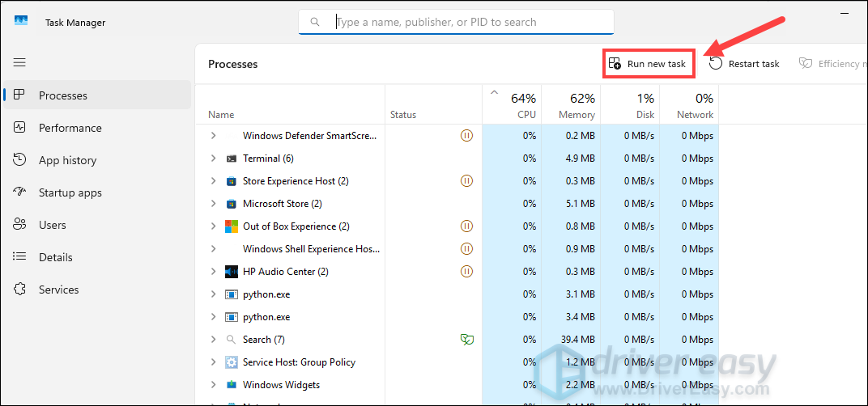Click the HP Audio Center icon
This screenshot has height=406, width=868.
pyautogui.click(x=232, y=272)
